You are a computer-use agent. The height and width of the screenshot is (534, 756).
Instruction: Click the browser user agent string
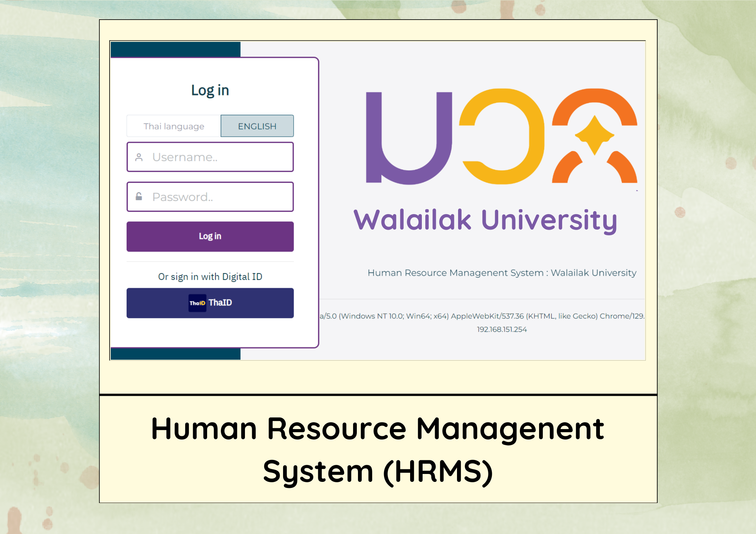coord(482,316)
